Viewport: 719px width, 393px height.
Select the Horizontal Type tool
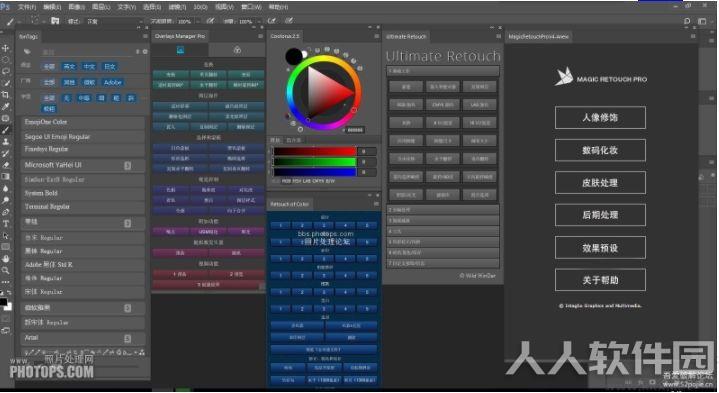[6, 224]
